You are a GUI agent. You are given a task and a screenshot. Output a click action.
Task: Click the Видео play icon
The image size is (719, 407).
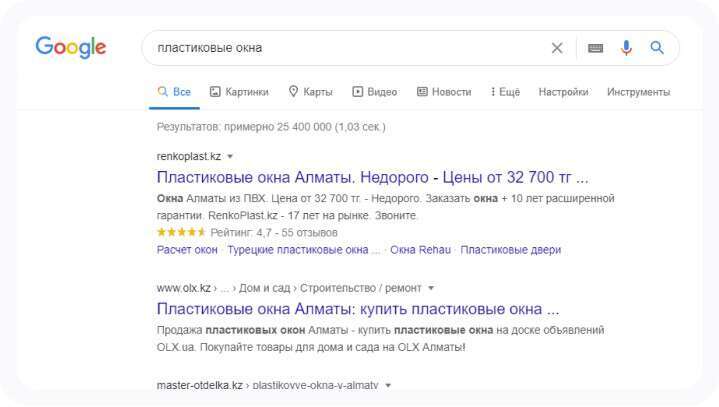click(357, 92)
